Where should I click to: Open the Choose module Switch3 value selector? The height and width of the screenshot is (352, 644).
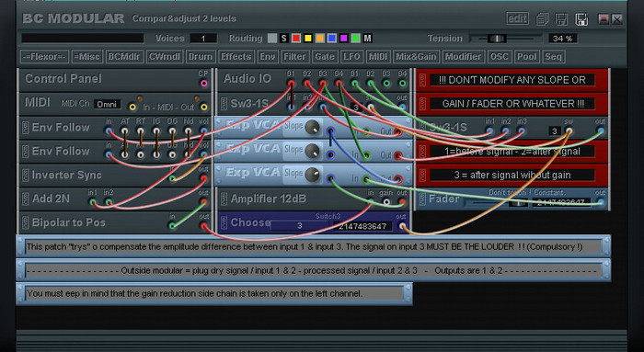coord(299,226)
